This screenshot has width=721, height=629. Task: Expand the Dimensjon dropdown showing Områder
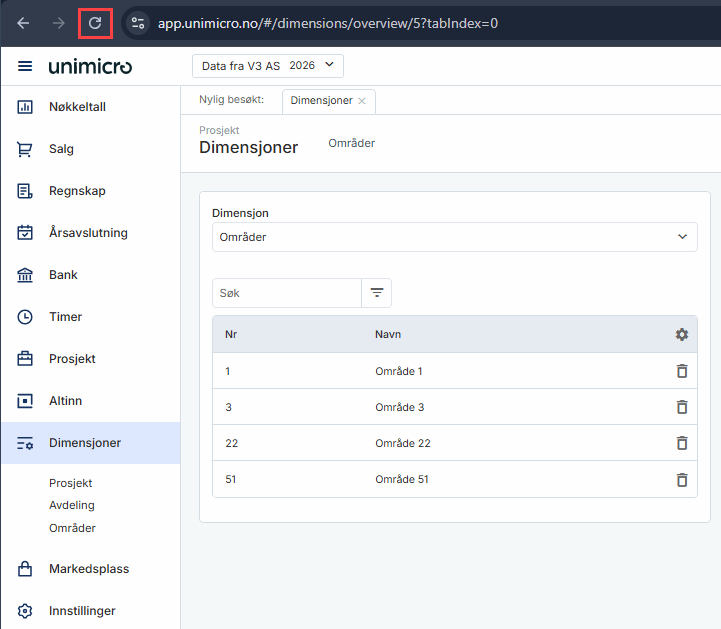(455, 237)
